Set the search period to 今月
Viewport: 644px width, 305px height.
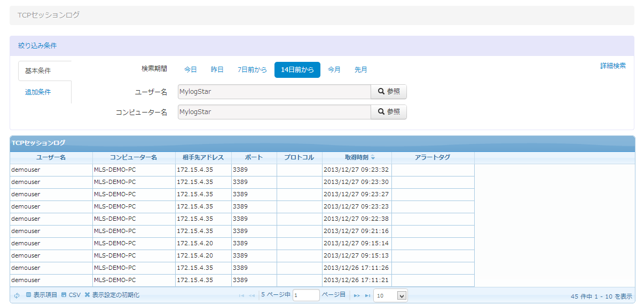[x=334, y=70]
